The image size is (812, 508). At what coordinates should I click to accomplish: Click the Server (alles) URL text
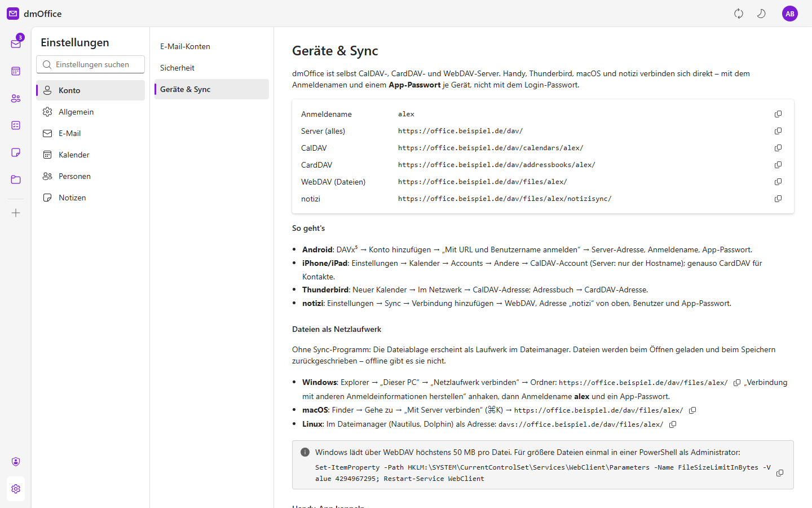[460, 131]
